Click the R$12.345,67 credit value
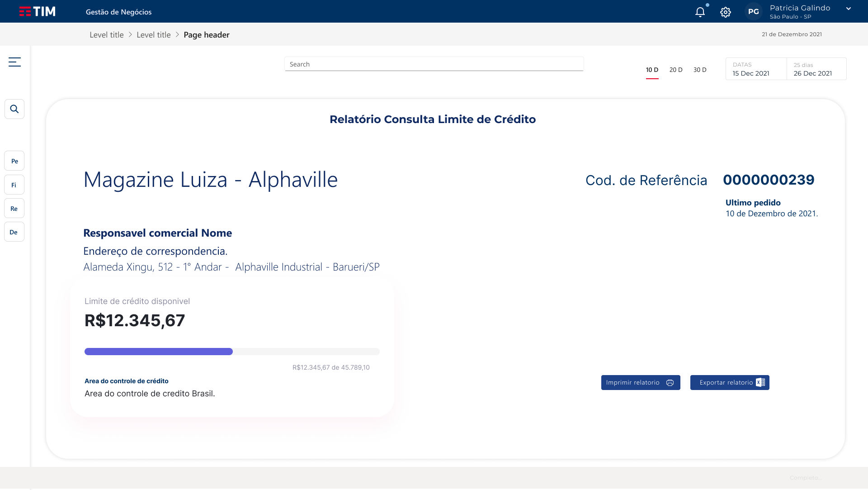 pos(135,320)
